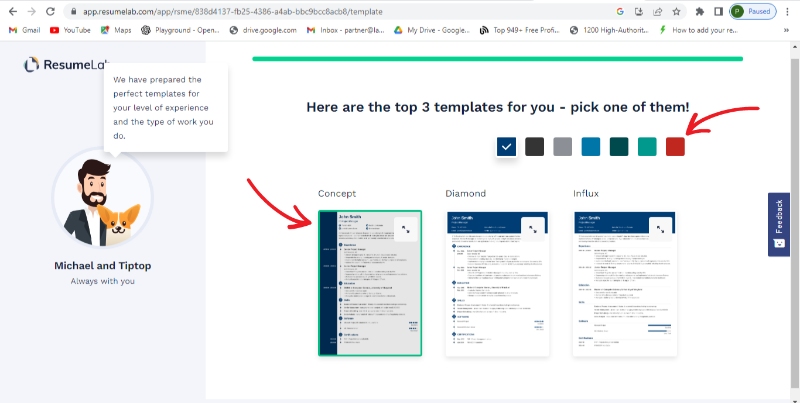
Task: Select the bright blue color swatch
Action: [591, 147]
